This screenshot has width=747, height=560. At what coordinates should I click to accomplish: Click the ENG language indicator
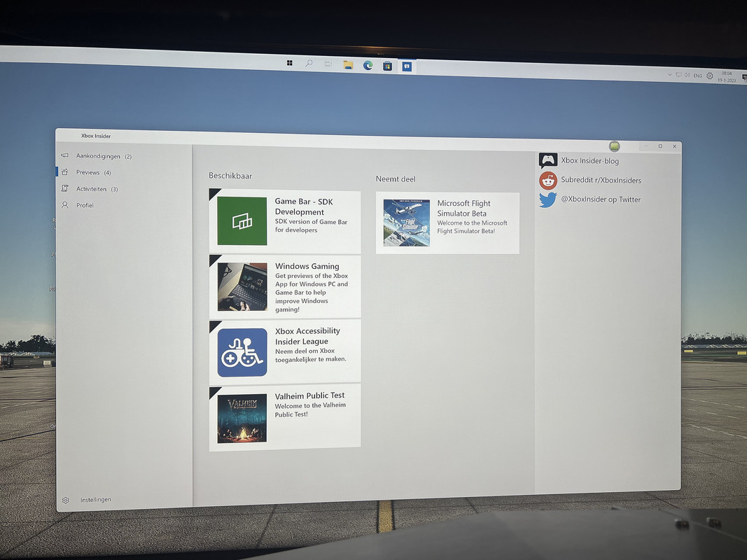click(x=698, y=76)
